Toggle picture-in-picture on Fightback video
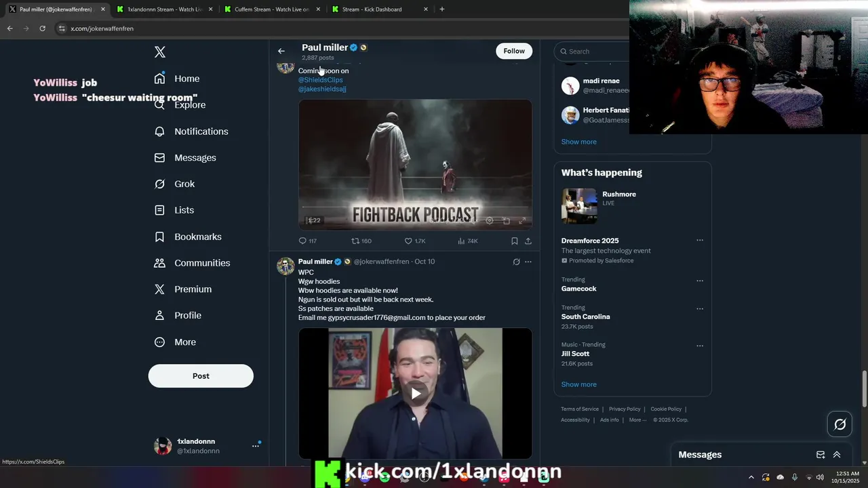The height and width of the screenshot is (488, 868). (x=506, y=220)
